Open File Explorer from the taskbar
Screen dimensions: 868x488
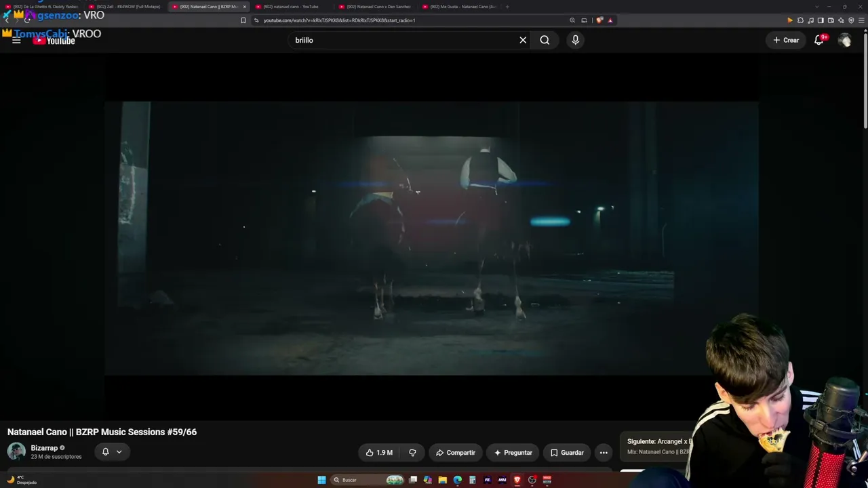[x=442, y=480]
